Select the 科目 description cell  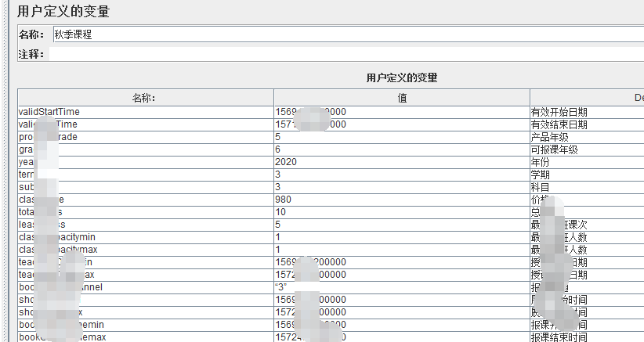pyautogui.click(x=586, y=187)
